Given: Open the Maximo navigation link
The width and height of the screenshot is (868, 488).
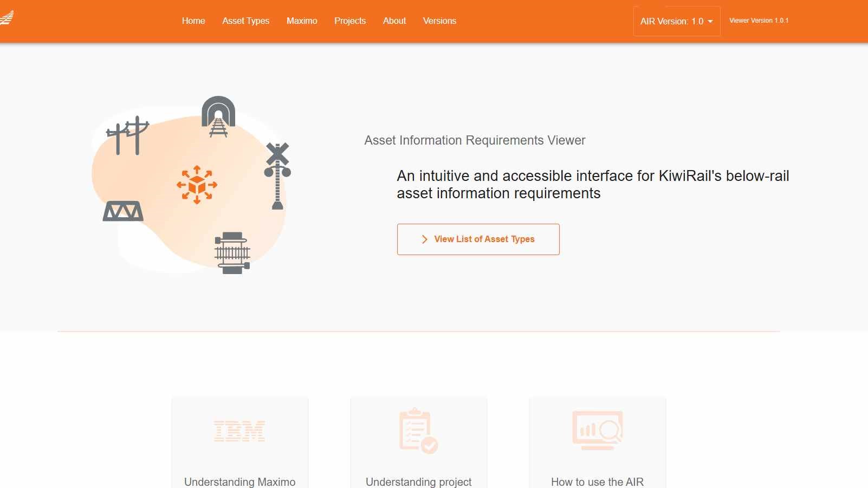Looking at the screenshot, I should click(x=302, y=21).
